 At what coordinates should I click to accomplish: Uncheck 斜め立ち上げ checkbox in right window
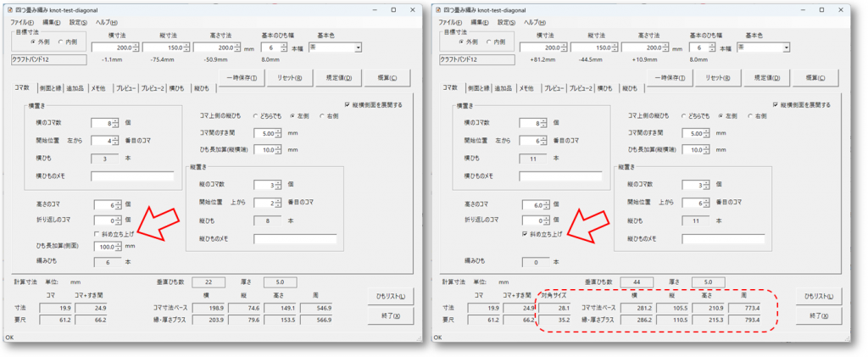(x=526, y=234)
